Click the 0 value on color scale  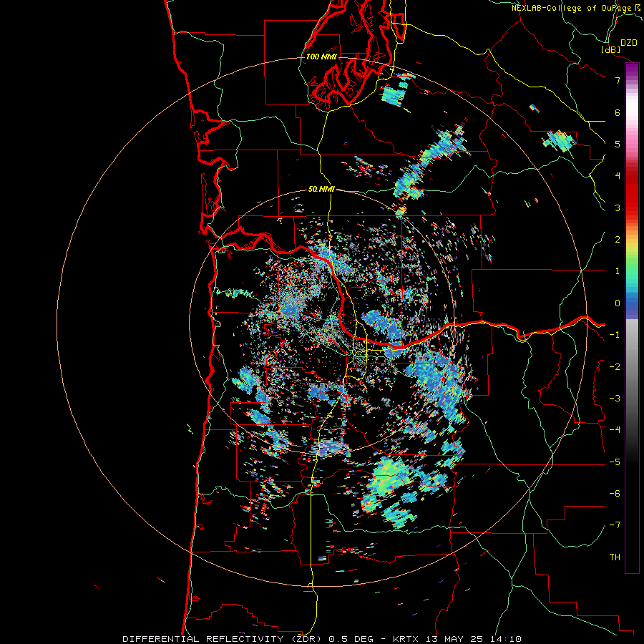(618, 303)
